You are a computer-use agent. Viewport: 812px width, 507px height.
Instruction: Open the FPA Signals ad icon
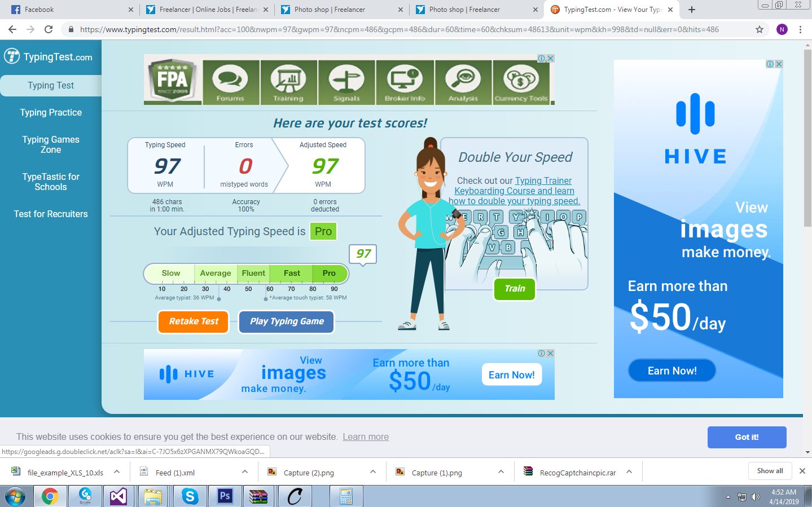point(346,82)
